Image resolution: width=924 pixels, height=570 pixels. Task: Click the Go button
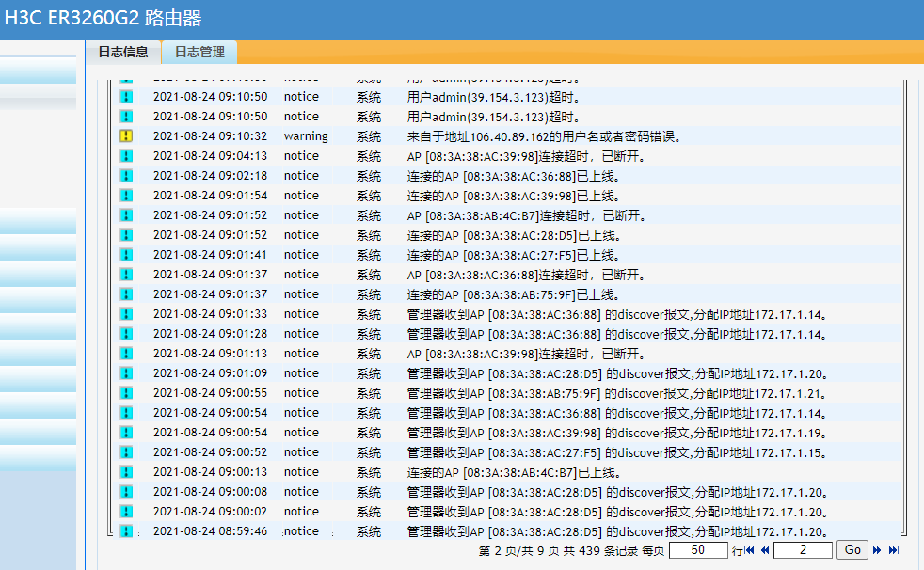tap(852, 550)
